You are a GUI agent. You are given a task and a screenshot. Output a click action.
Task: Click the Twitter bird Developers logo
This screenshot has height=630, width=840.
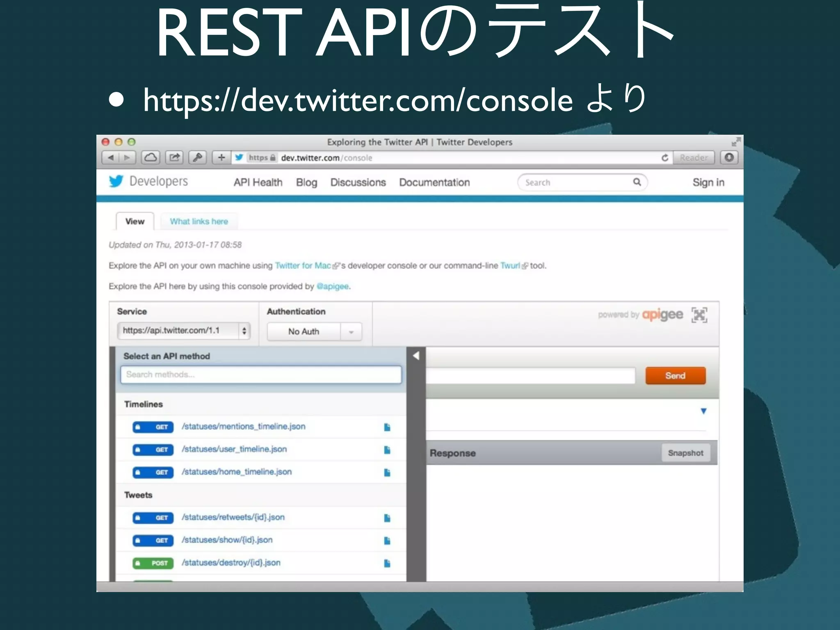(x=116, y=181)
